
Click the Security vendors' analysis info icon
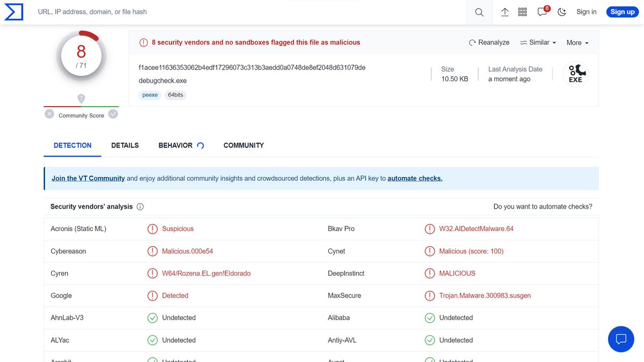(x=140, y=206)
